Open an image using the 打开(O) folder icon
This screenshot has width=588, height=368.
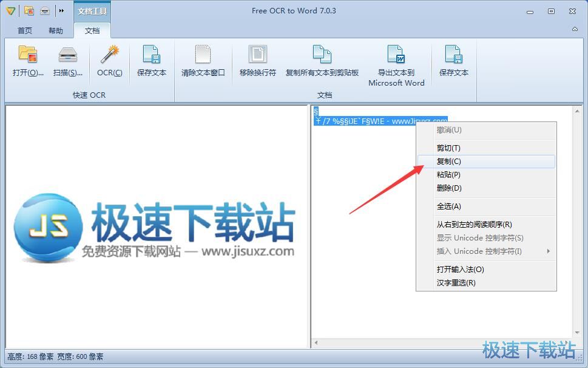coord(27,60)
